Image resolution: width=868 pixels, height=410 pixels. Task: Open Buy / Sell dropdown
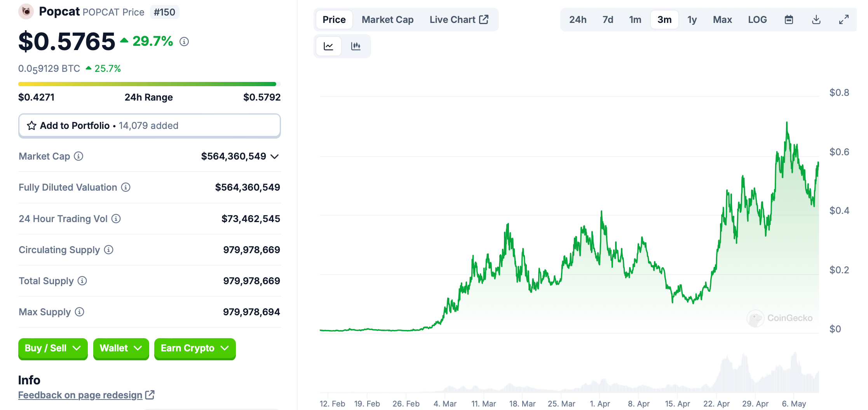tap(53, 348)
